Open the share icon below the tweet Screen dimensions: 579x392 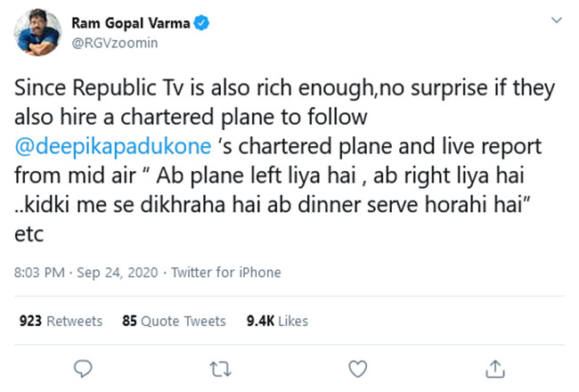495,367
